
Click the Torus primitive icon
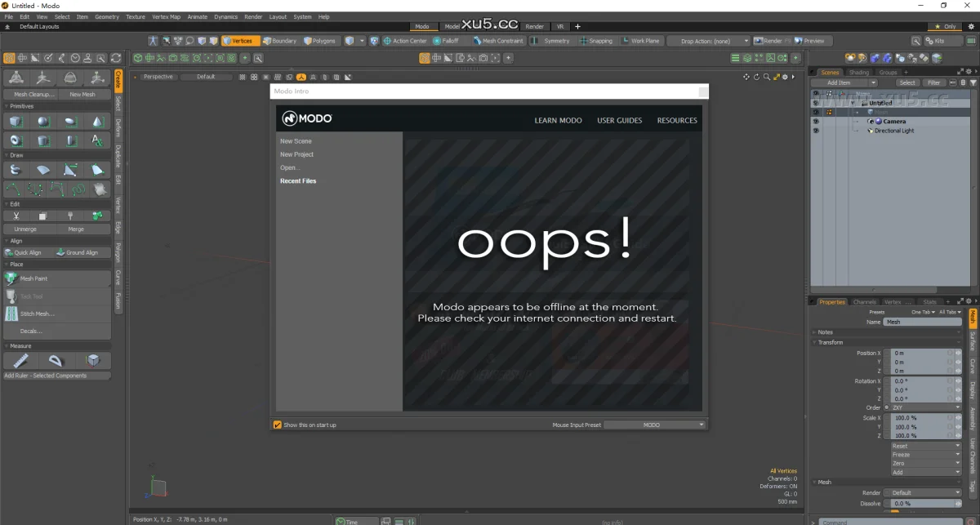16,140
